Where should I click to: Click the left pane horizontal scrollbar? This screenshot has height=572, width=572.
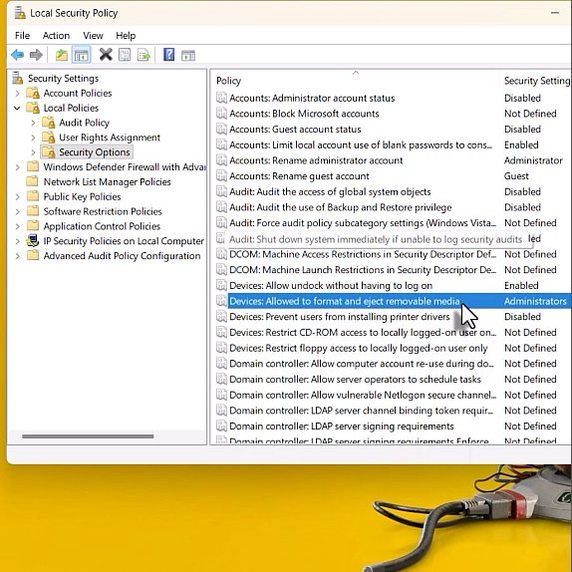88,436
